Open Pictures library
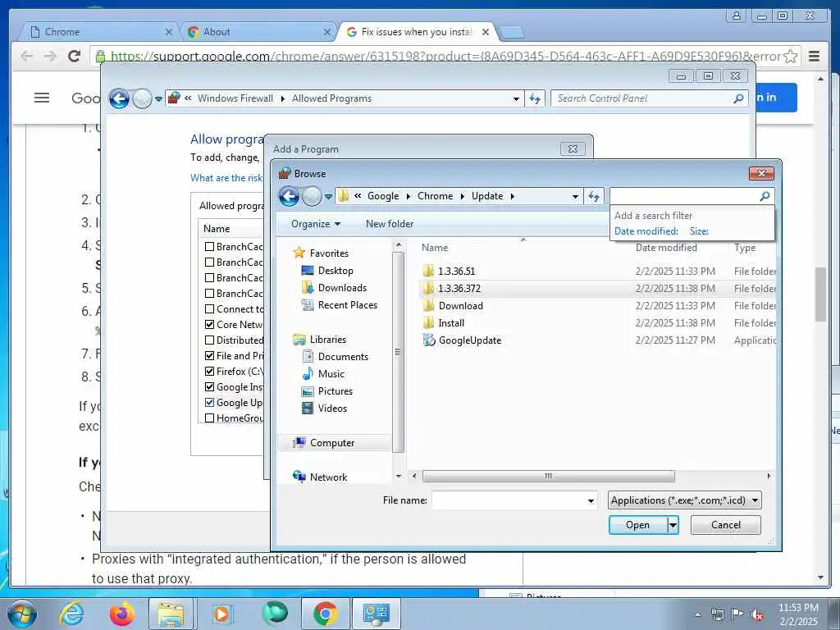The height and width of the screenshot is (630, 840). coord(335,391)
